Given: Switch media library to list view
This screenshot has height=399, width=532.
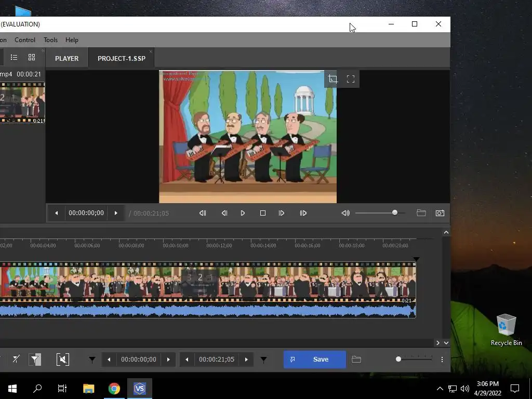Looking at the screenshot, I should [14, 57].
